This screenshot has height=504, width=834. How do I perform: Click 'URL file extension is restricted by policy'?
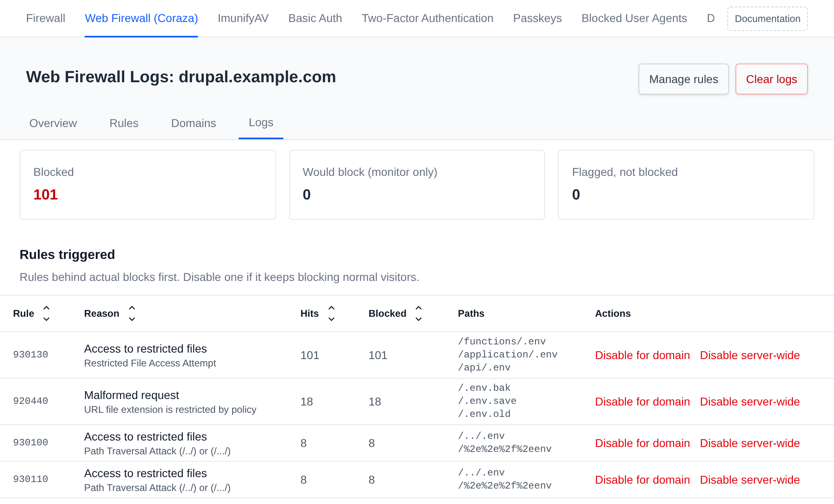(170, 410)
